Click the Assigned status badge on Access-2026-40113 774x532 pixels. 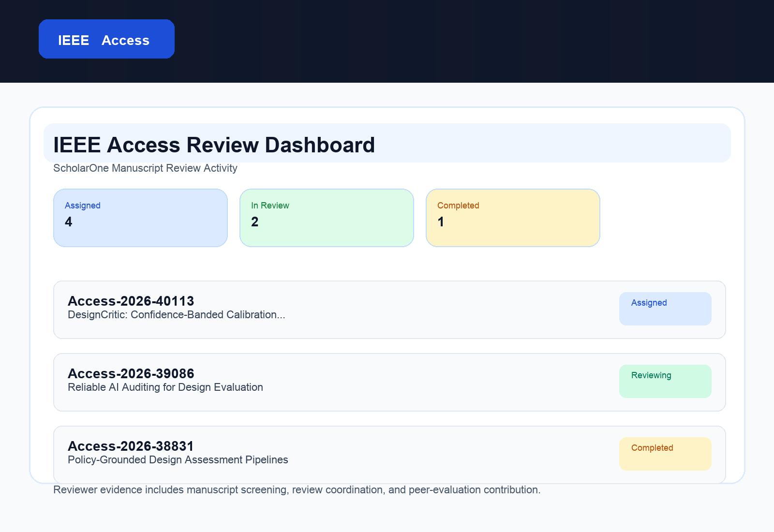pos(665,309)
